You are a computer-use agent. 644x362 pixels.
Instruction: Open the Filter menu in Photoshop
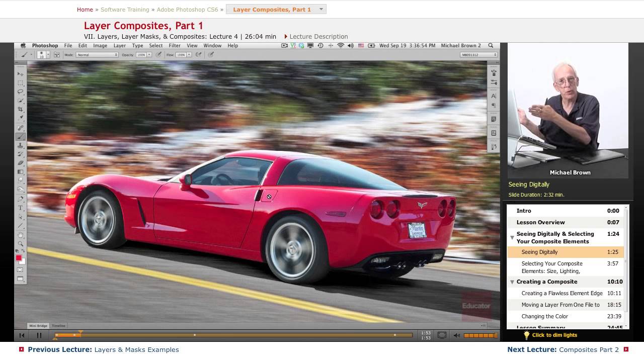pos(175,45)
